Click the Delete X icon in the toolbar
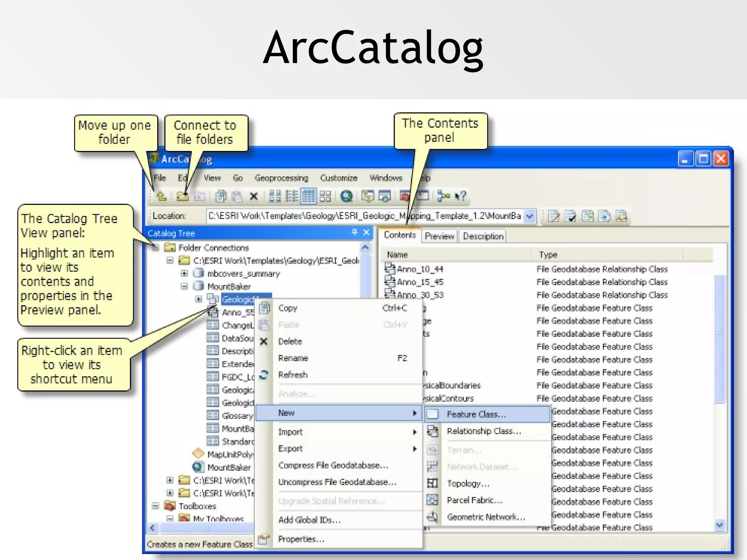 click(x=254, y=197)
